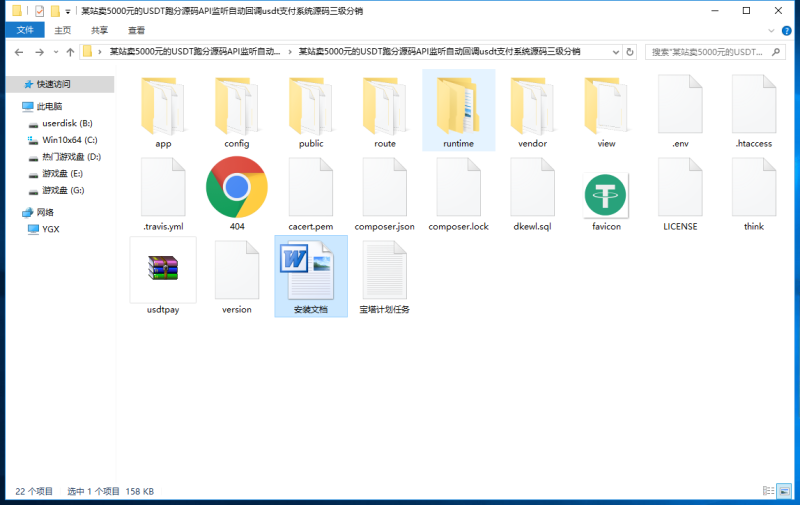Select the composer.lock file
The image size is (800, 505).
pos(459,194)
